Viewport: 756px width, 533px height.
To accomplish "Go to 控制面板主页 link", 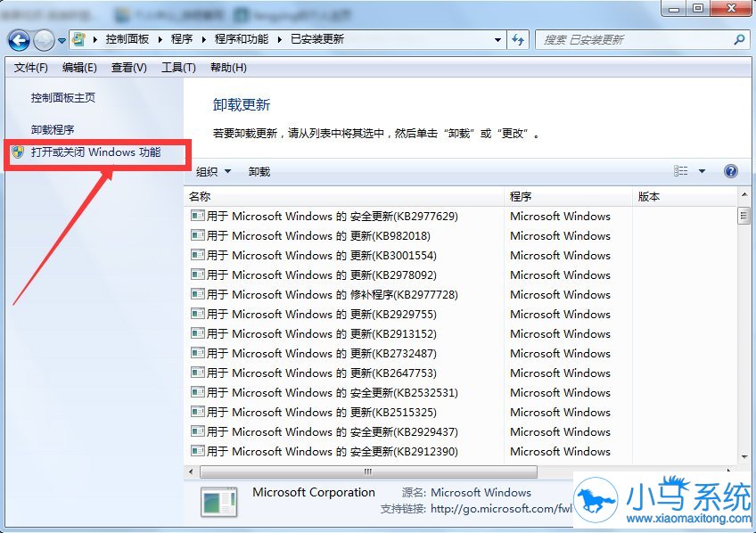I will pos(63,98).
